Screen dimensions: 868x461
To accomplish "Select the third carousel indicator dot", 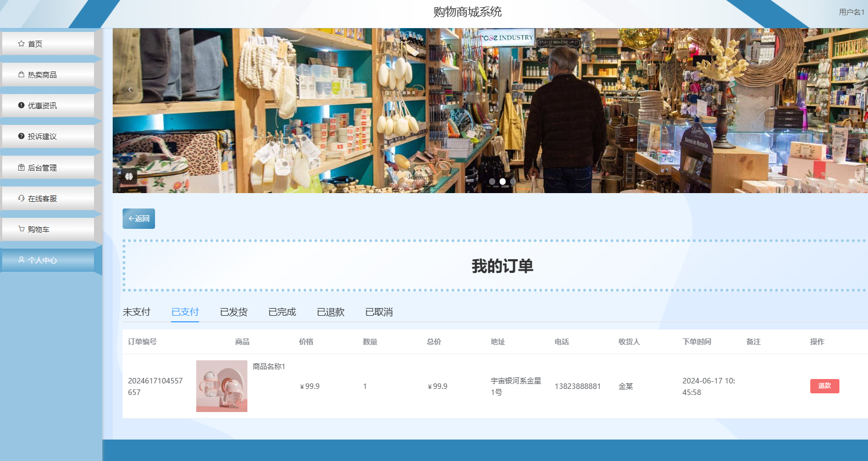I will (513, 182).
